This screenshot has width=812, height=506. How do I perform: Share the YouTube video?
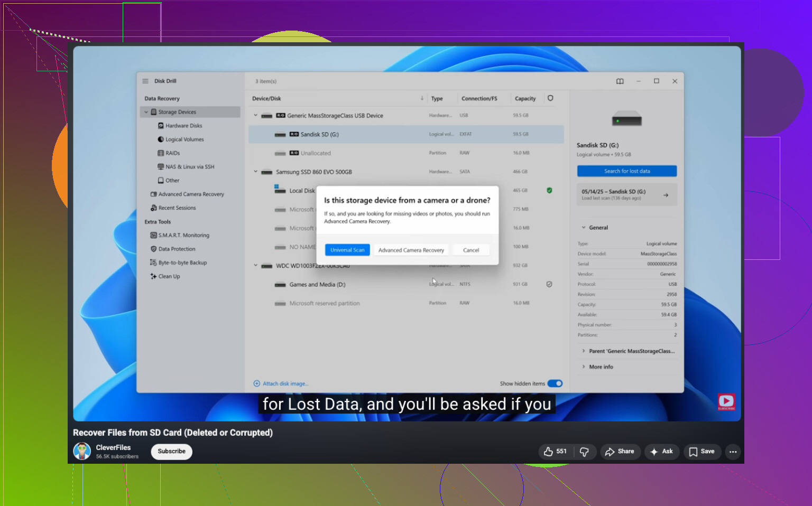[x=620, y=452]
